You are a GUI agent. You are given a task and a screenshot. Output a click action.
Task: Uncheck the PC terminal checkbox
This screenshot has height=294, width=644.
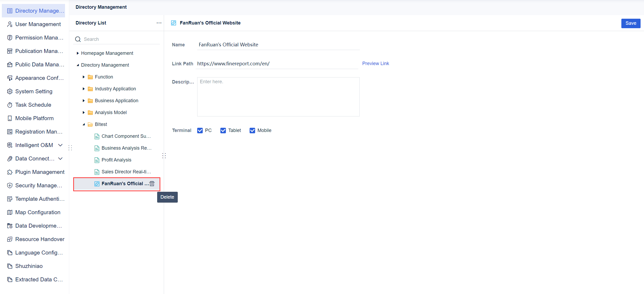click(200, 130)
